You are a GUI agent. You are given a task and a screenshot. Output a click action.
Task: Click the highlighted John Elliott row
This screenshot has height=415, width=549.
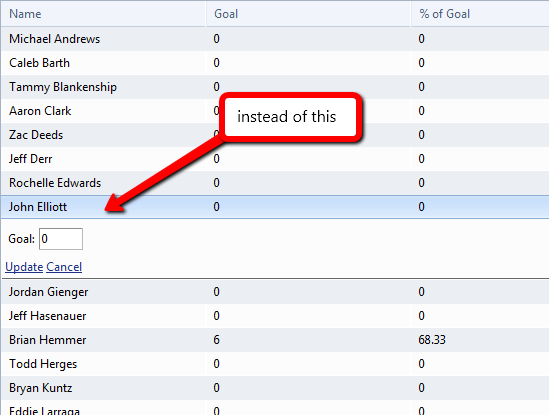[x=275, y=207]
